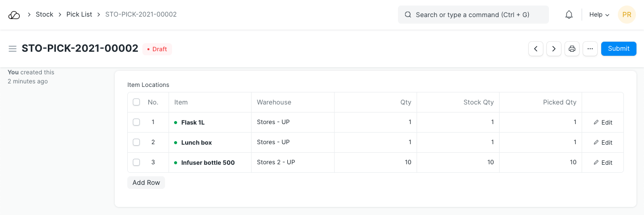This screenshot has height=215, width=644.
Task: Open the notifications bell
Action: point(569,15)
